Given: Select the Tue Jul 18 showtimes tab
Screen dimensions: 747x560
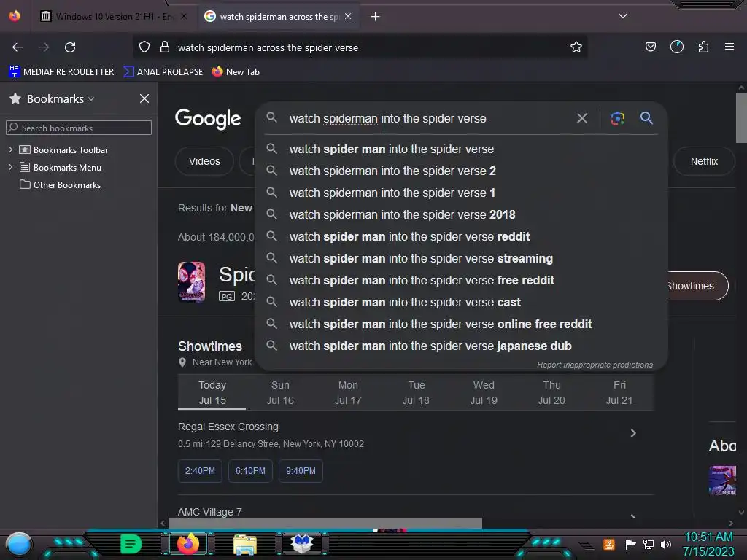Looking at the screenshot, I should click(416, 392).
